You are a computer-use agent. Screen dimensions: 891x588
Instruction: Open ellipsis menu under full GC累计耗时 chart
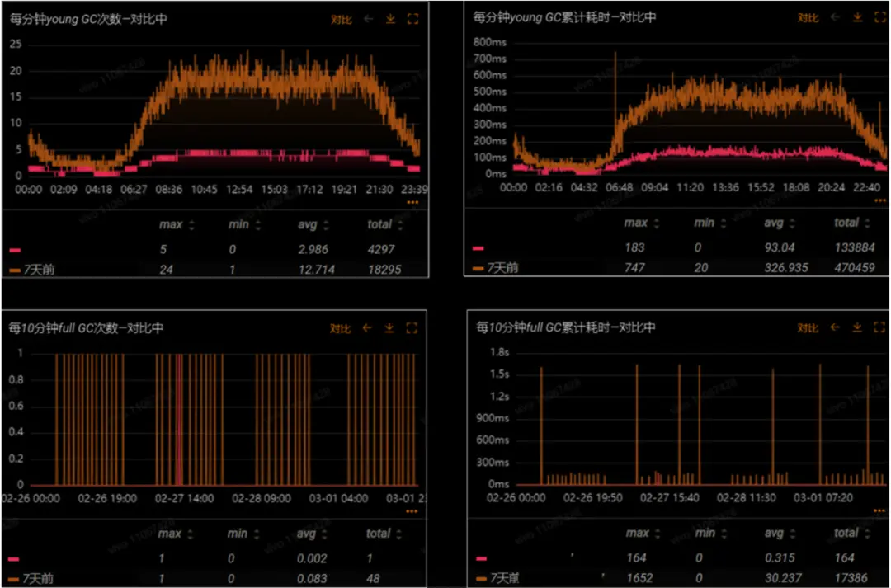878,511
